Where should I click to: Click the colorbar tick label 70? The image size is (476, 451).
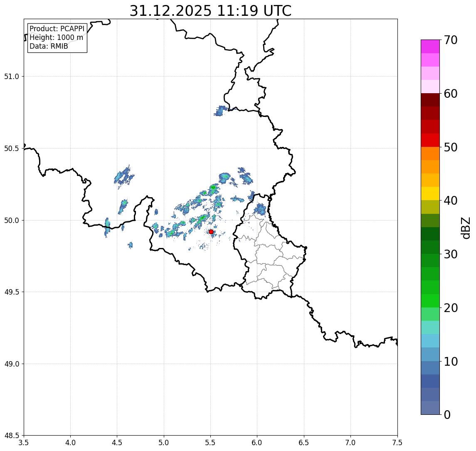[x=451, y=40]
